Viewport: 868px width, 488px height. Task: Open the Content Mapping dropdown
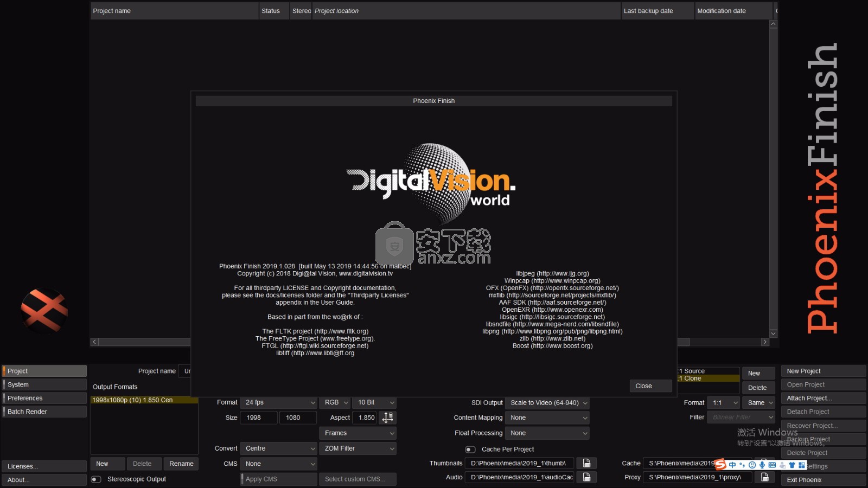[547, 418]
